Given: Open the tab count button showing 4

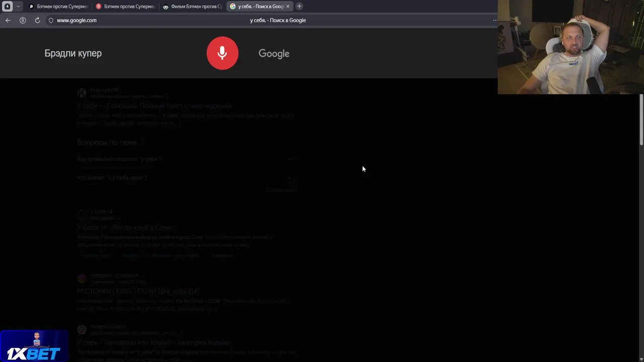Looking at the screenshot, I should coord(7,7).
